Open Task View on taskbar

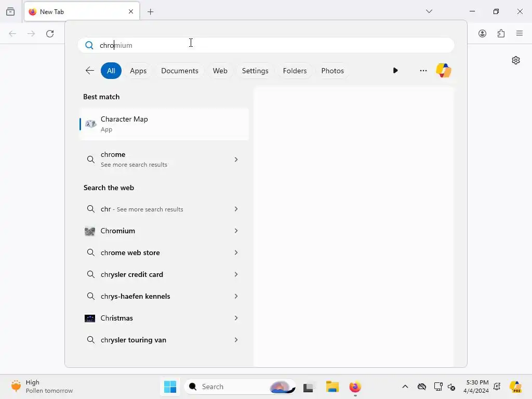[308, 387]
